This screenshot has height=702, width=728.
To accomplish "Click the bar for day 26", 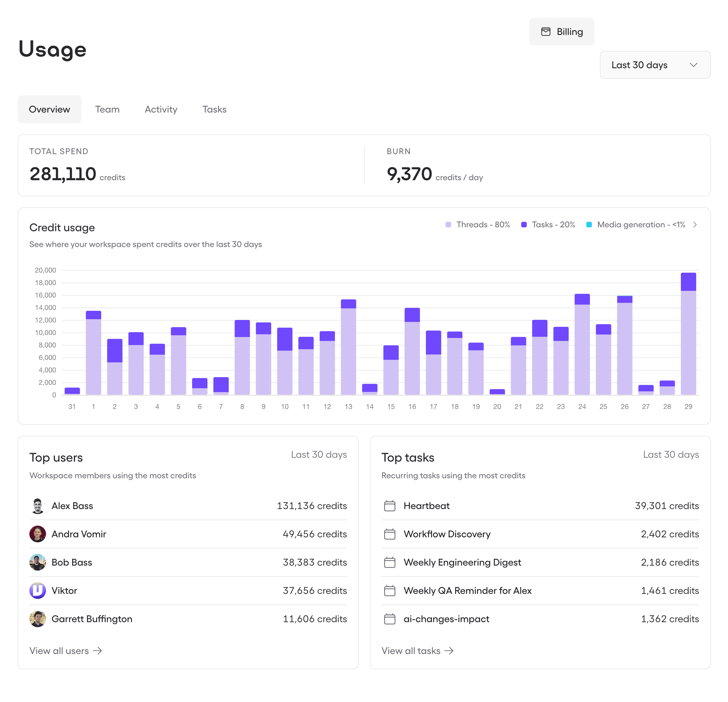I will (625, 345).
